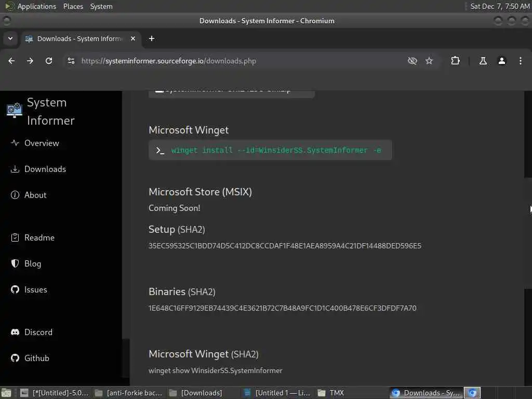Click the Coming Soon! text
Viewport: 532px width, 399px height.
(x=175, y=208)
